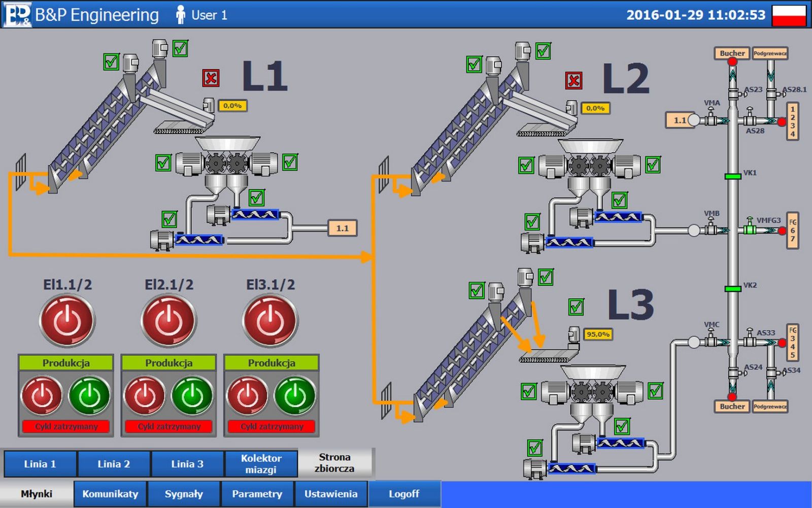812x508 pixels.
Task: Click the L3 95,0% level indicator
Action: coord(598,334)
